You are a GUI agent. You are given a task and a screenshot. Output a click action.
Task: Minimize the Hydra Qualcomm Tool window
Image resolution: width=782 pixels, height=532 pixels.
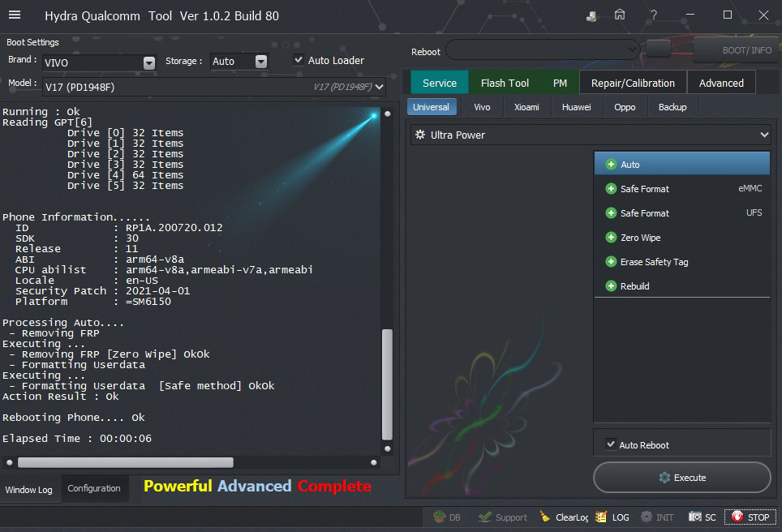click(690, 15)
